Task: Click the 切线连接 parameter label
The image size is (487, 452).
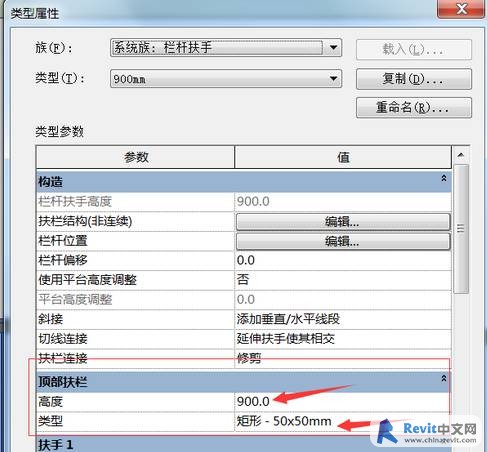Action: tap(63, 339)
